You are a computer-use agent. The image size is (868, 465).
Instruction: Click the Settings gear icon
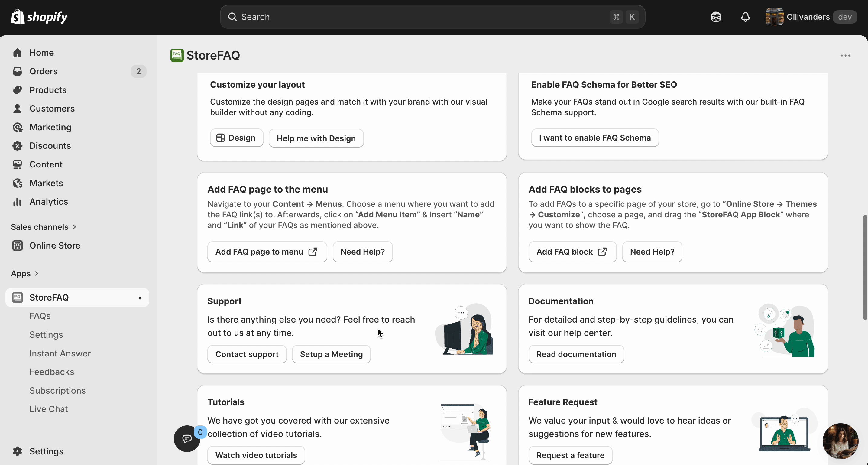pos(17,451)
